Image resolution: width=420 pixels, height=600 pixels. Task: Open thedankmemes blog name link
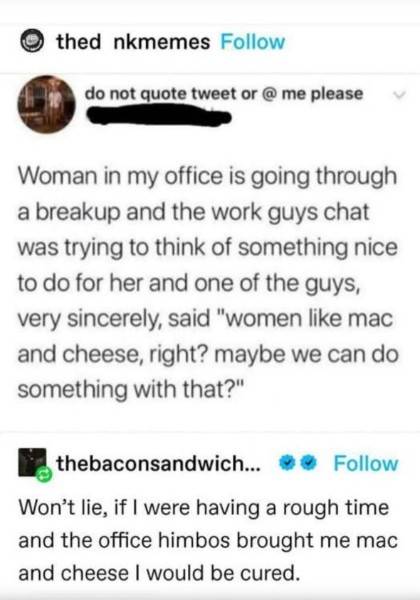click(133, 42)
